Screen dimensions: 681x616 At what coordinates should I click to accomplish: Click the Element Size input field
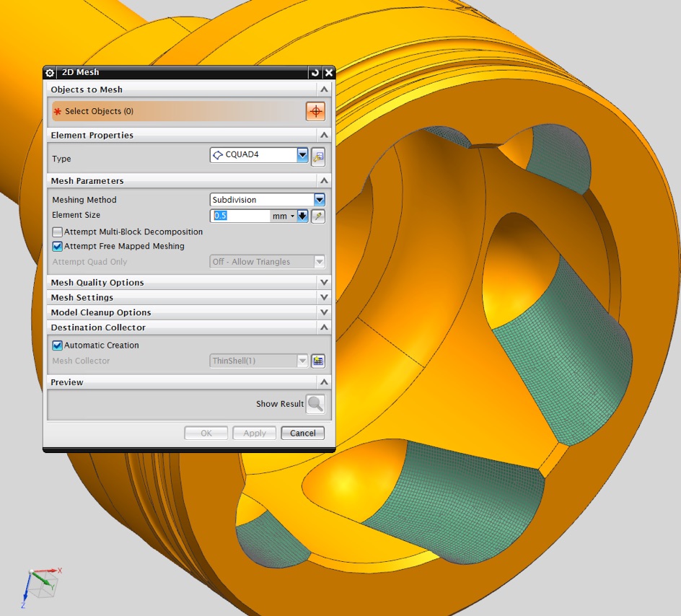pyautogui.click(x=240, y=216)
